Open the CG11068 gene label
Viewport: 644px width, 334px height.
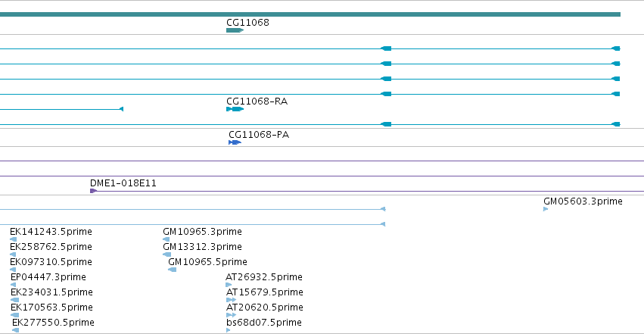pyautogui.click(x=247, y=22)
